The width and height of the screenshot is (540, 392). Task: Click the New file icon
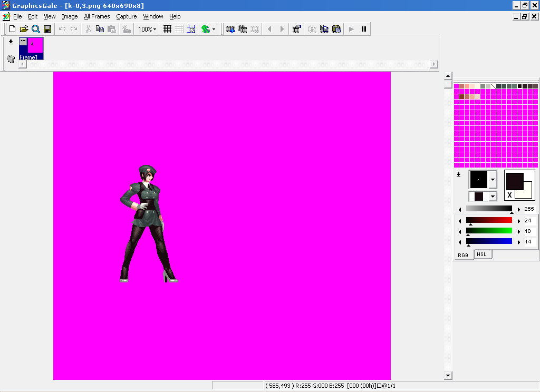[x=12, y=29]
